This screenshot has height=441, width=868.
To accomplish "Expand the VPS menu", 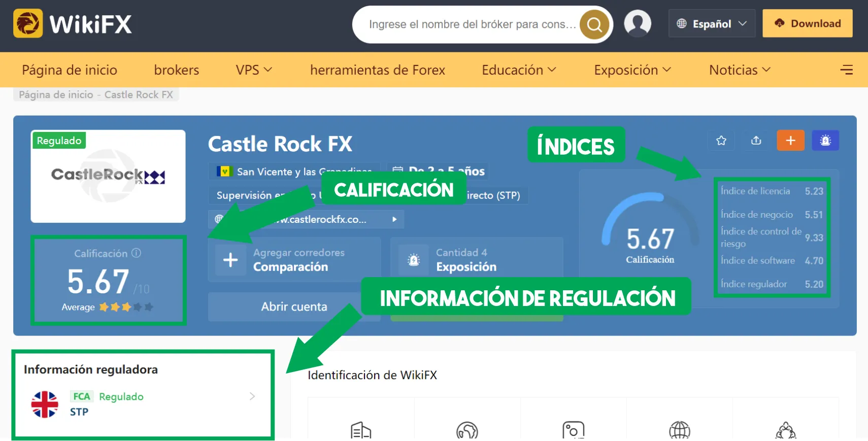I will point(254,70).
